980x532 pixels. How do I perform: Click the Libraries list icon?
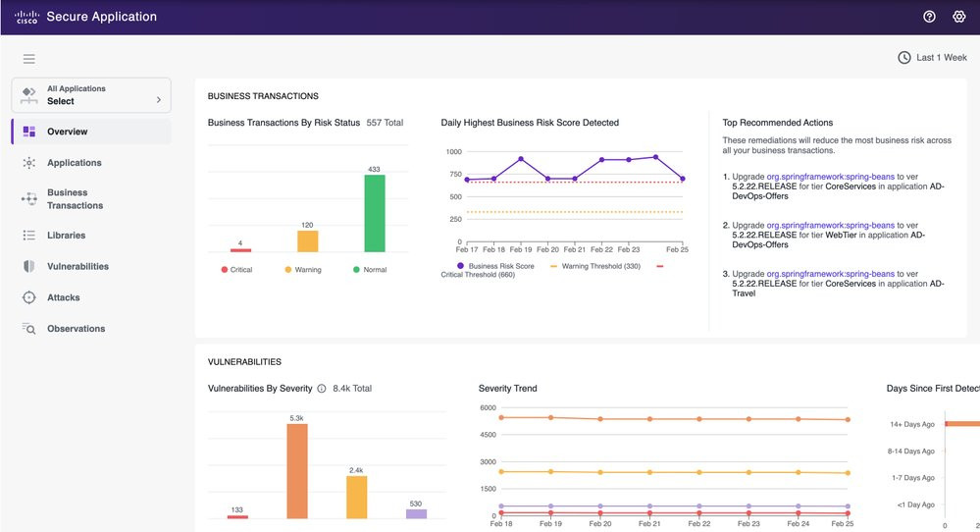click(x=28, y=235)
